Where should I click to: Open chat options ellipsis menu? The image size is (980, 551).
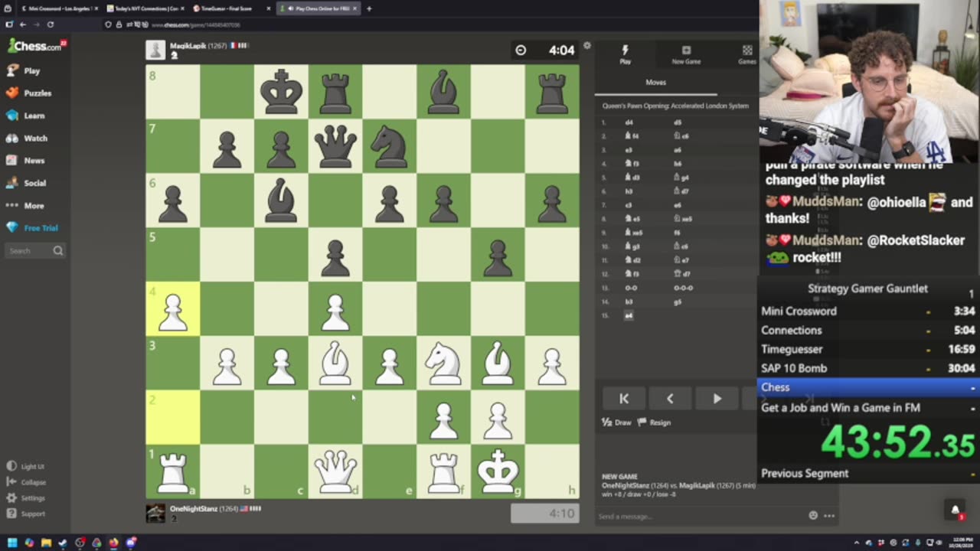tap(828, 516)
